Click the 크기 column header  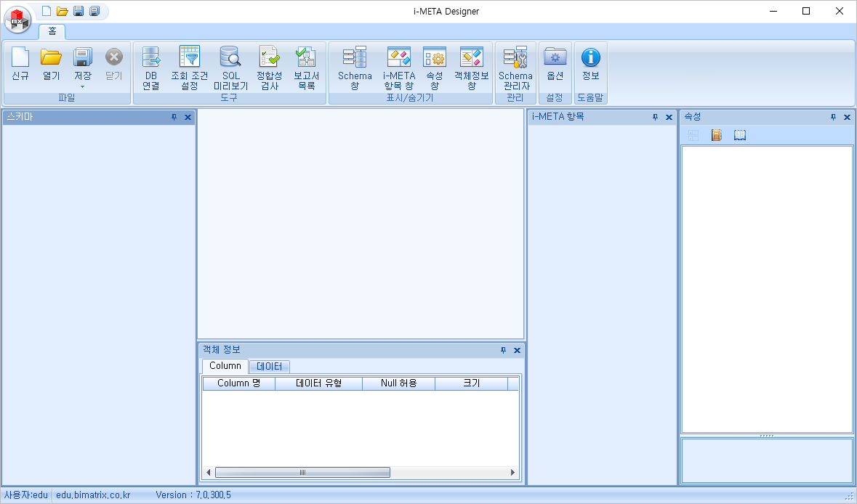click(x=472, y=383)
